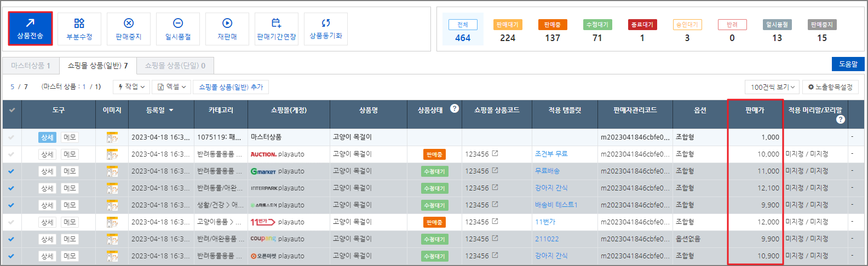
Task: Switch to 쇼핑몰 상품(단일) tab
Action: point(175,66)
